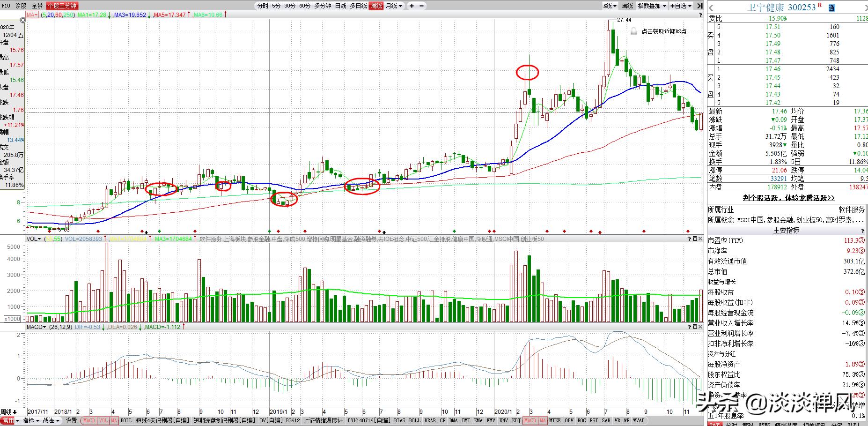The height and width of the screenshot is (426, 868).
Task: Select 5分 period tab
Action: 276,6
